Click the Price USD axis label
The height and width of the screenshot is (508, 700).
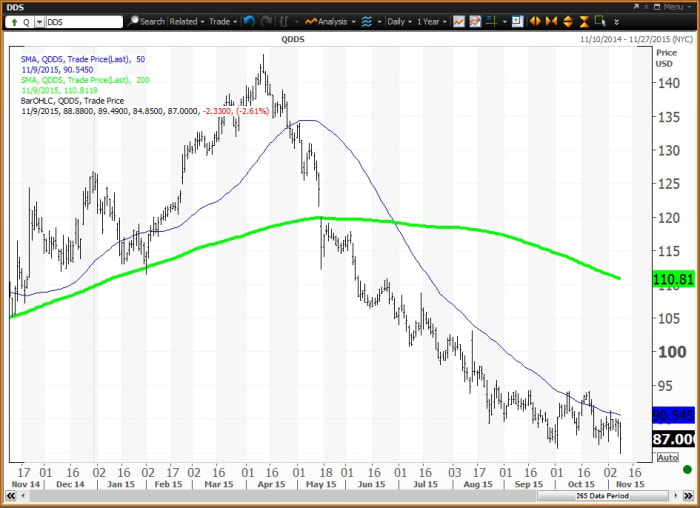[x=666, y=58]
